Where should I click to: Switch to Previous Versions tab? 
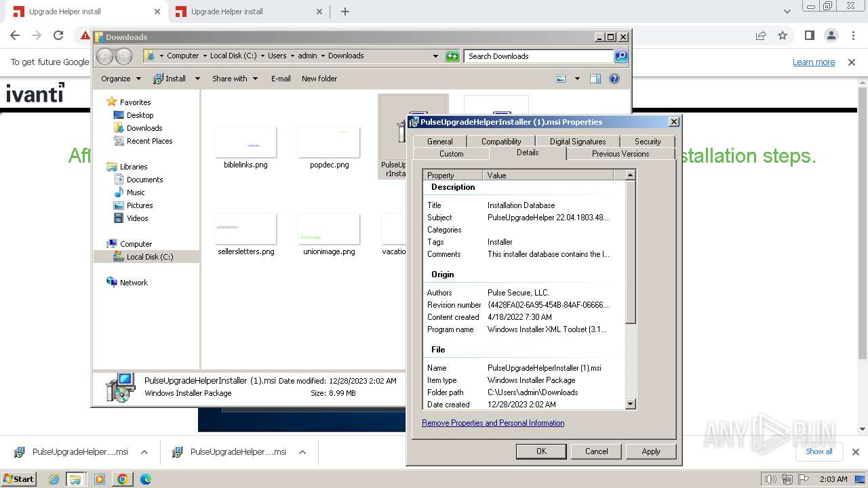pos(620,154)
